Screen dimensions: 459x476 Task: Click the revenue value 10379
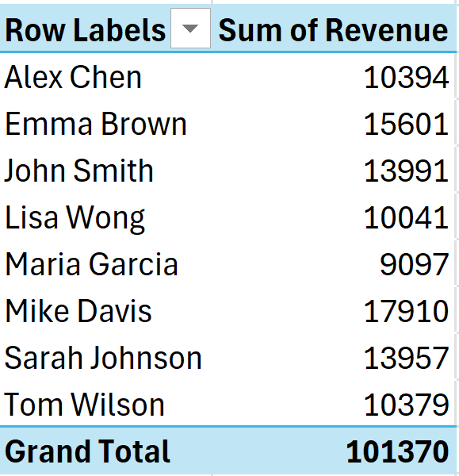point(406,405)
